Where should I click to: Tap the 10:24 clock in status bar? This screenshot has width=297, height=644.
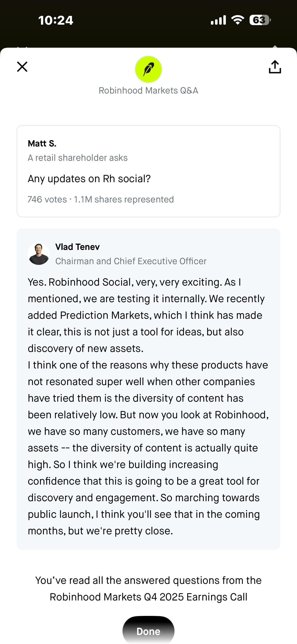pos(55,20)
